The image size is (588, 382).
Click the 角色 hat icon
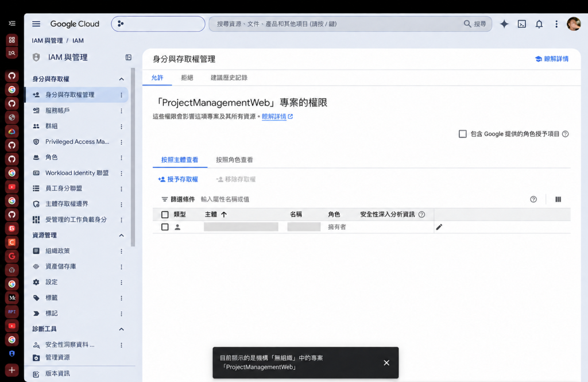click(36, 157)
